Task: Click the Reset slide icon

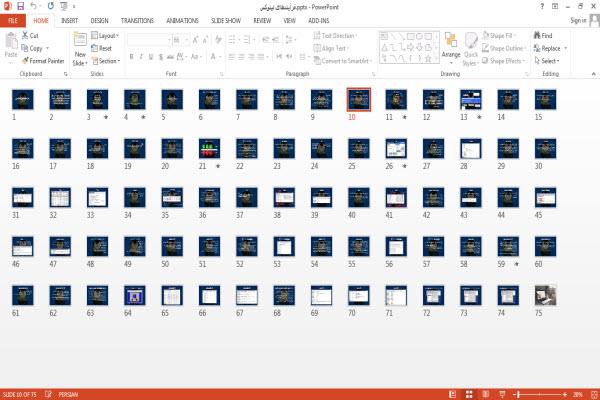Action: 95,48
